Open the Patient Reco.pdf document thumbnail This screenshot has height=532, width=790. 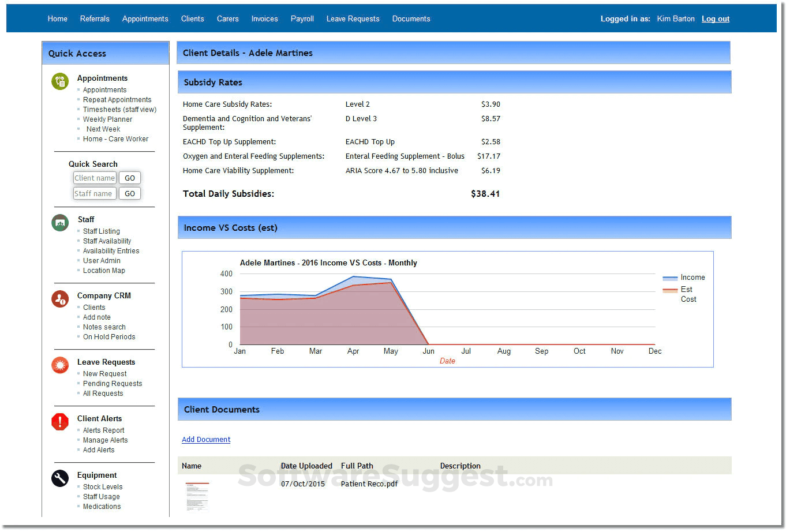197,496
